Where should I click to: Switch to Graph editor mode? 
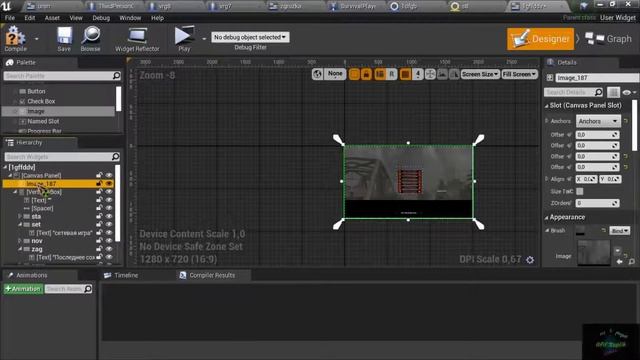608,39
